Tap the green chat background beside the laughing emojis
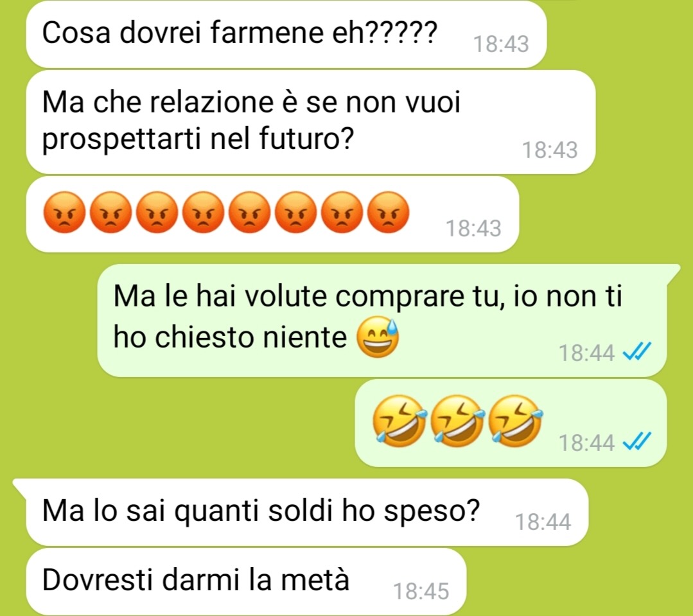 click(x=177, y=424)
